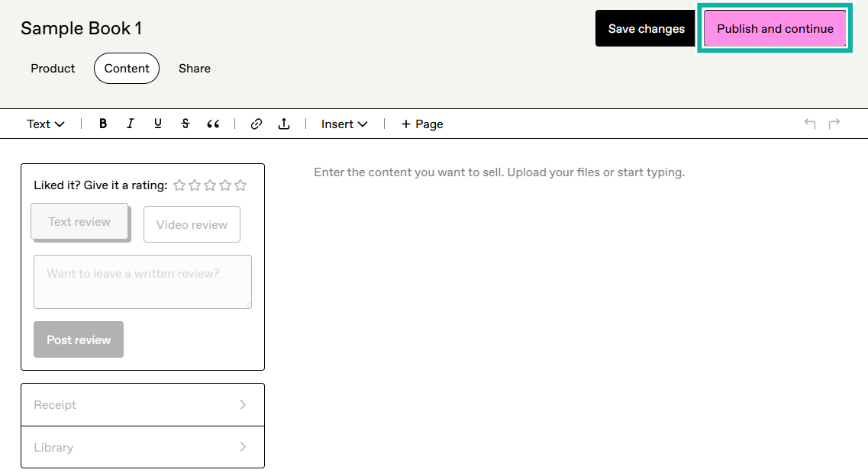Redo the last change
The width and height of the screenshot is (868, 476).
[x=833, y=124]
